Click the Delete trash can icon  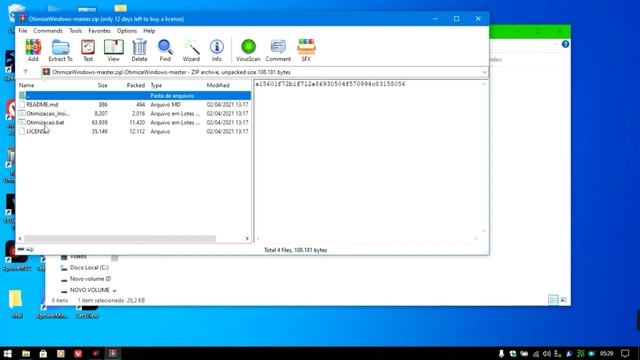click(139, 50)
